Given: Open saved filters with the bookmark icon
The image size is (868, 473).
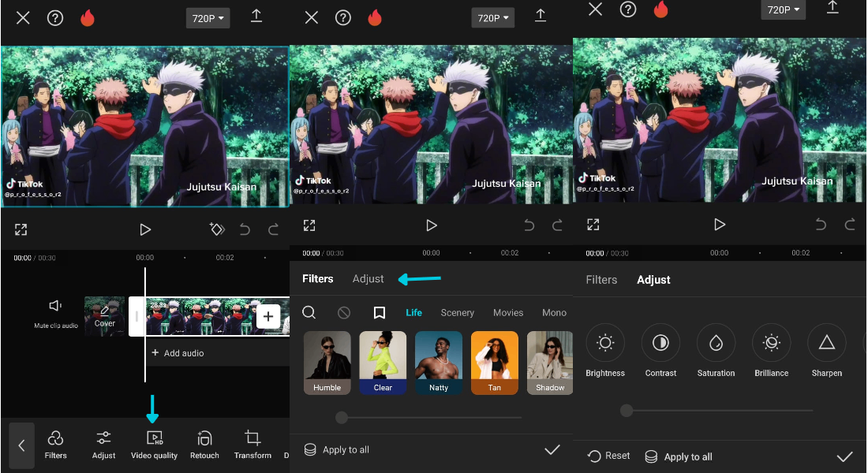Looking at the screenshot, I should point(380,313).
